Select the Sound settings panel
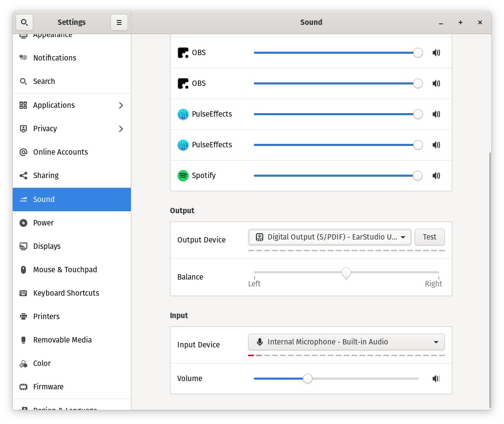 pos(72,199)
